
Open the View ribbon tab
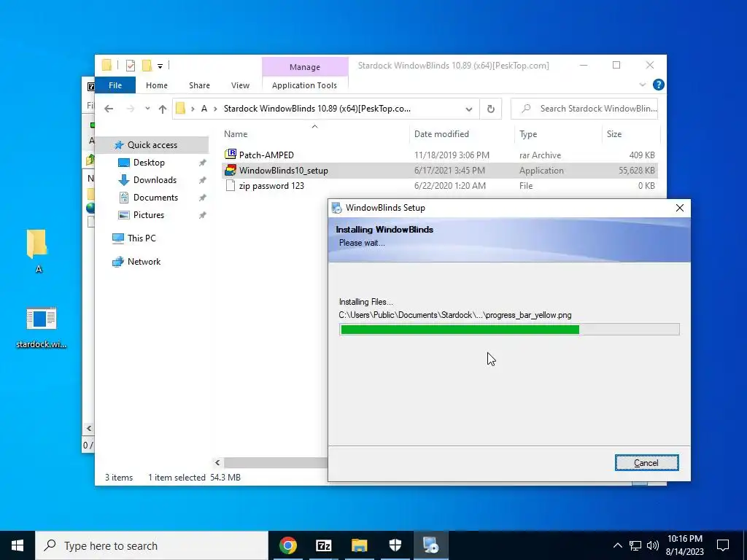click(x=240, y=85)
